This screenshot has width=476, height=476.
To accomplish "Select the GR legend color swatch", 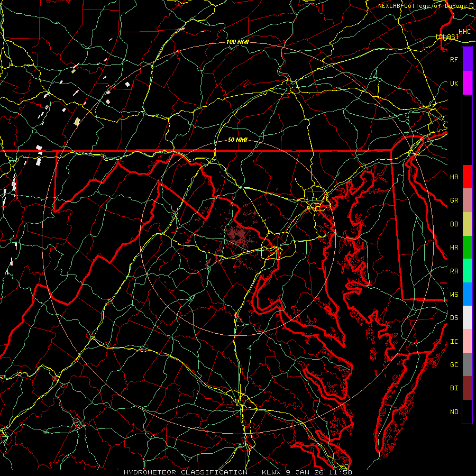I will point(467,200).
